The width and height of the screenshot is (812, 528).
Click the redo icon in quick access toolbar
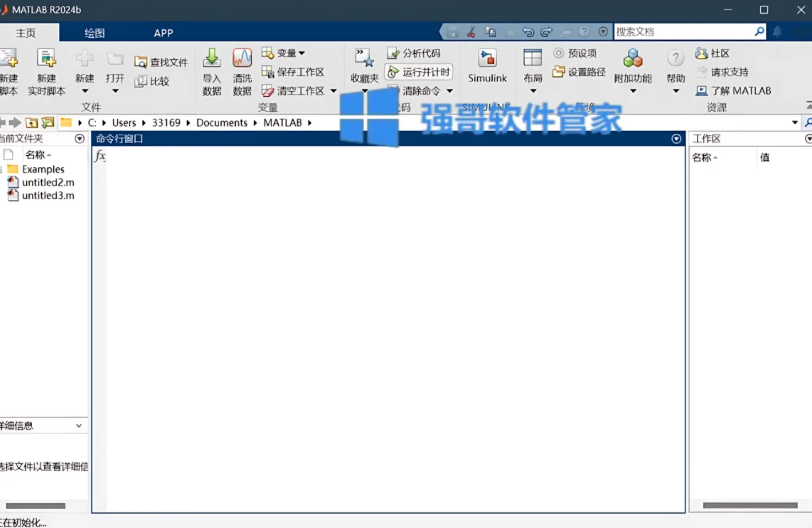click(x=546, y=32)
